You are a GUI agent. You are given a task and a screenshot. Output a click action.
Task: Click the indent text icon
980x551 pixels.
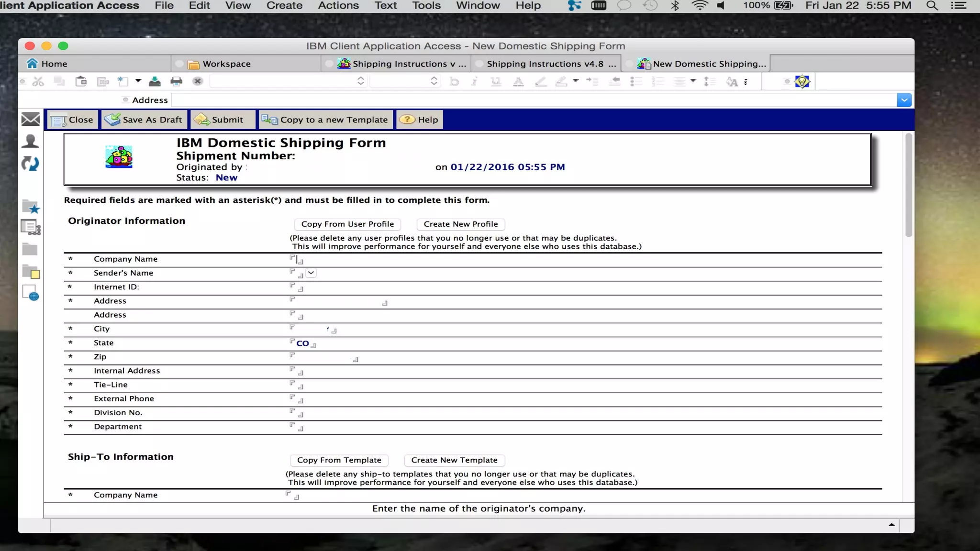click(x=592, y=82)
